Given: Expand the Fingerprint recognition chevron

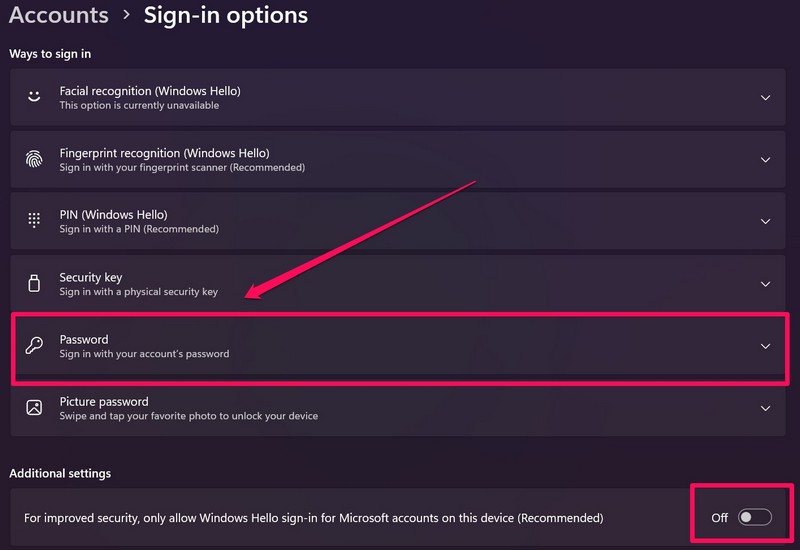Looking at the screenshot, I should tap(765, 160).
